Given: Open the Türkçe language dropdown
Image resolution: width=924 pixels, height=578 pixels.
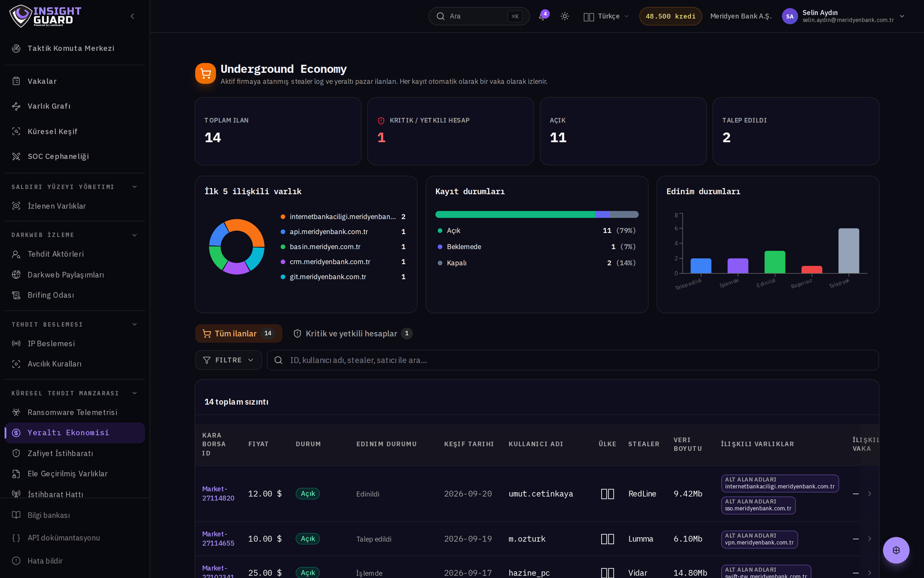Looking at the screenshot, I should click(606, 16).
